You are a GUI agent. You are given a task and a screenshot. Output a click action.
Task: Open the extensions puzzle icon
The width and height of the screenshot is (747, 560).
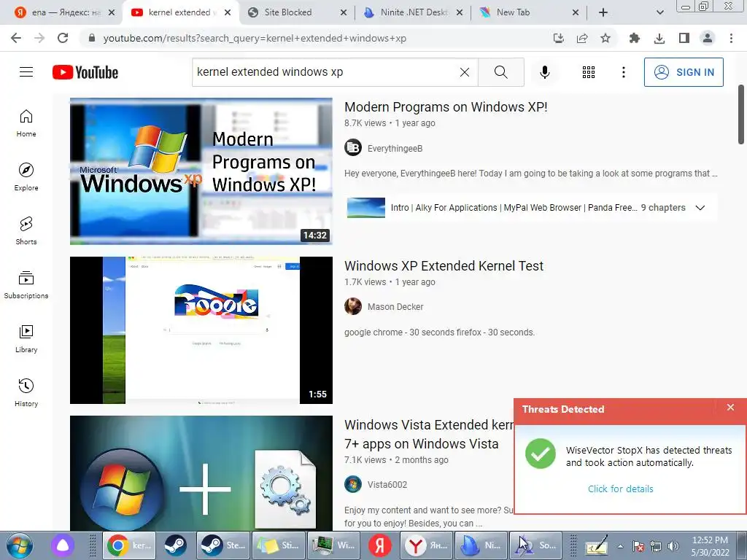[634, 38]
